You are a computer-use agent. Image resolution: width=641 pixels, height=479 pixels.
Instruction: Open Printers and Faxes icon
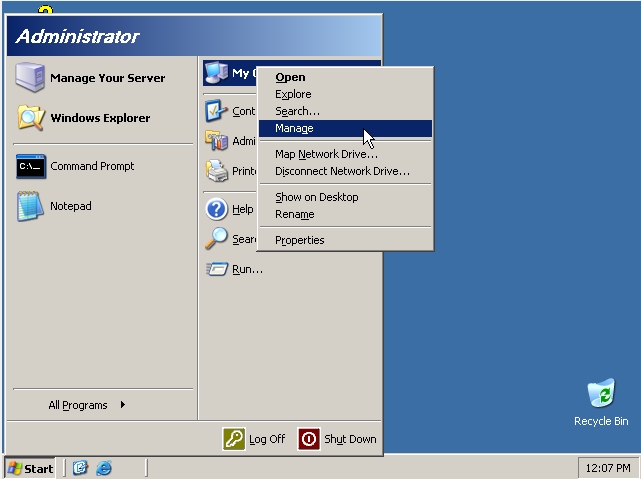pos(216,171)
